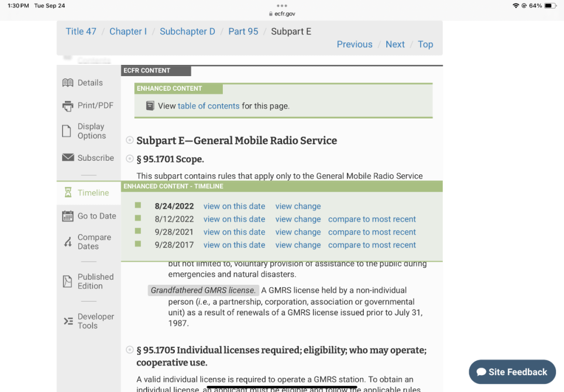
Task: Click the Timeline hourglass icon
Action: point(68,193)
